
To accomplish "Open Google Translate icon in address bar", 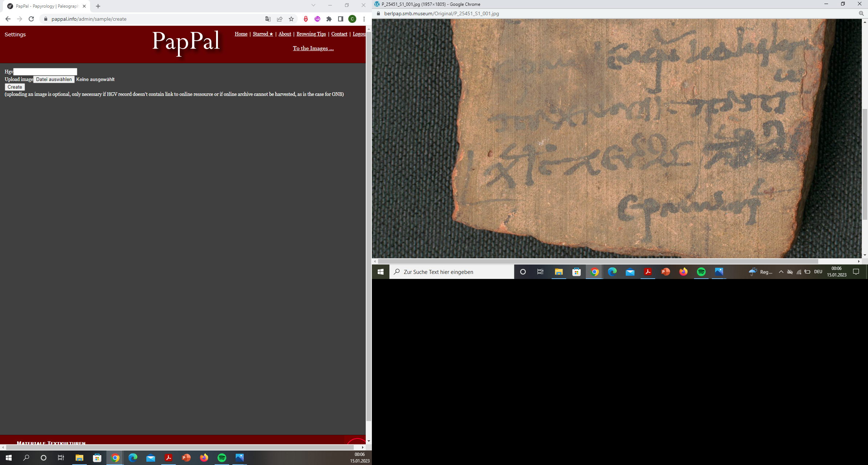I will 268,19.
